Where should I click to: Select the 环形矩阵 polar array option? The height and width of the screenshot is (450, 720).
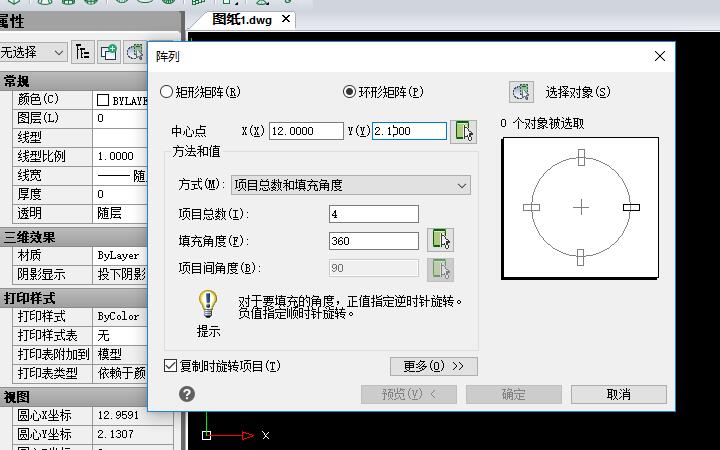[349, 92]
